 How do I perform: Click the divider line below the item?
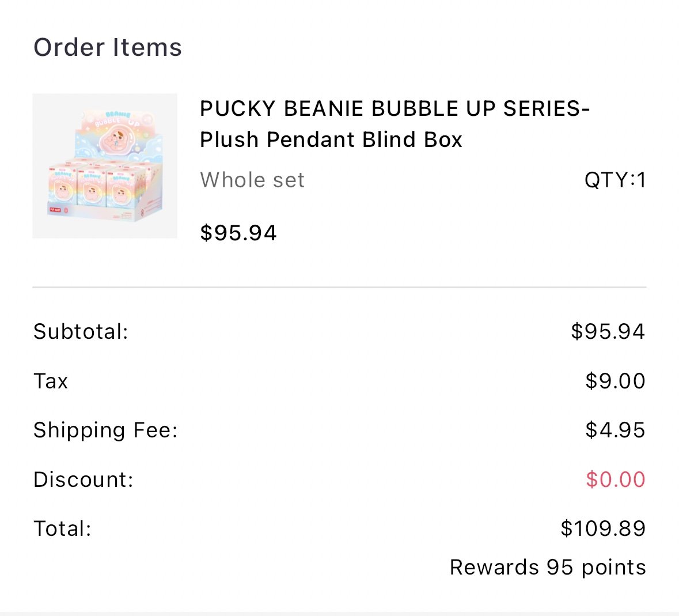(340, 287)
